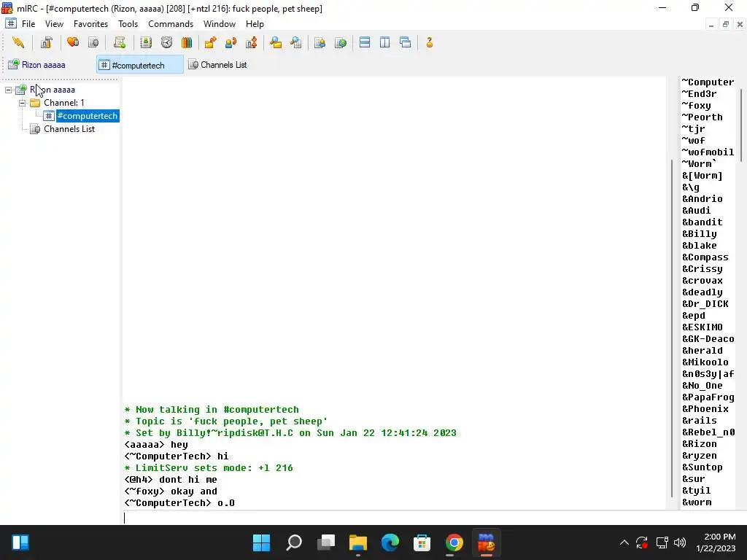Select #computertech in the tree
The height and width of the screenshot is (560, 747).
[x=88, y=116]
